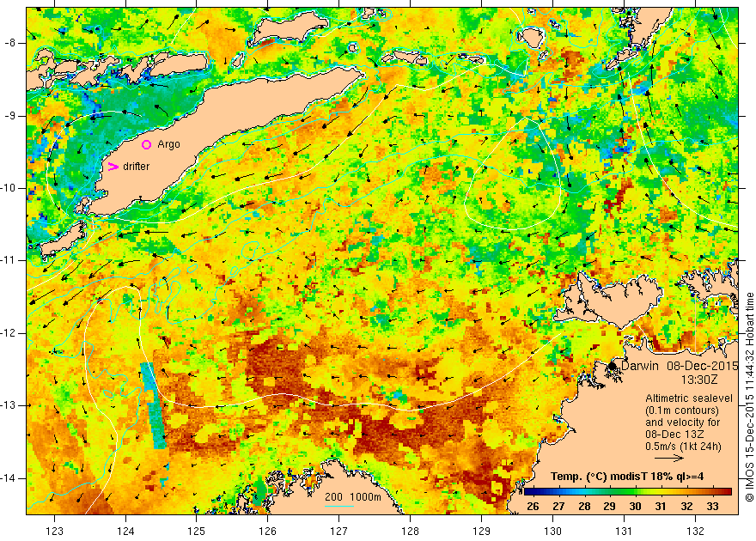
Task: Click the '1000m' depth contour label
Action: (365, 497)
